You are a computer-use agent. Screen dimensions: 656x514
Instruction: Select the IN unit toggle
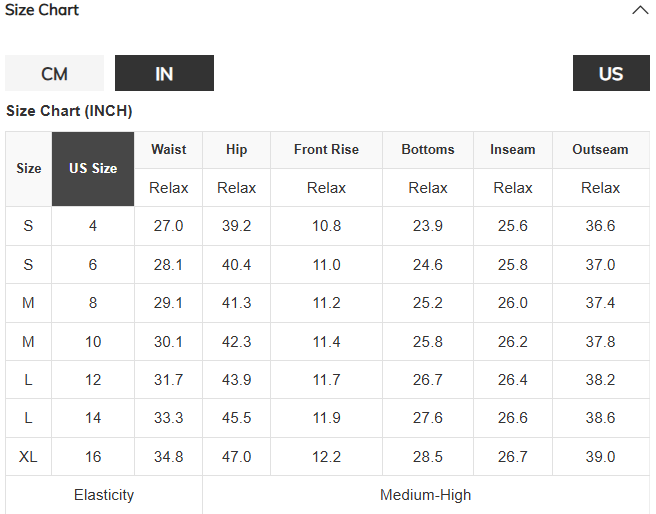164,73
